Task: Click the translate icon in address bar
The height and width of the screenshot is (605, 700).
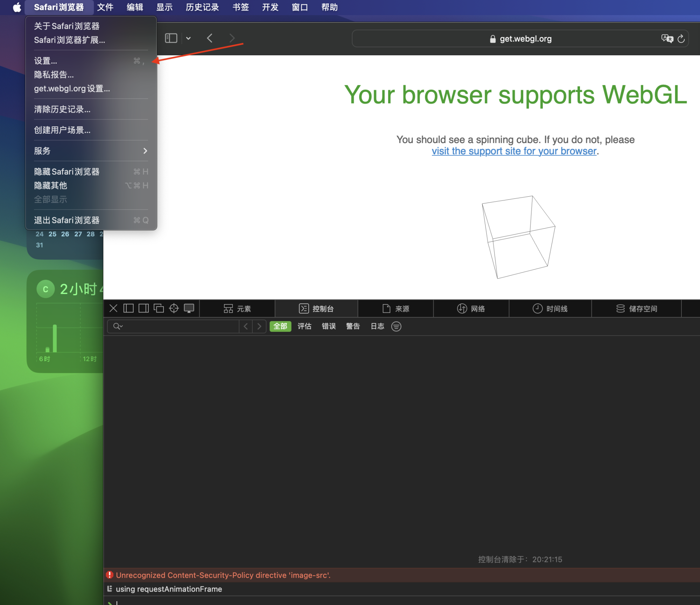Action: (x=667, y=39)
